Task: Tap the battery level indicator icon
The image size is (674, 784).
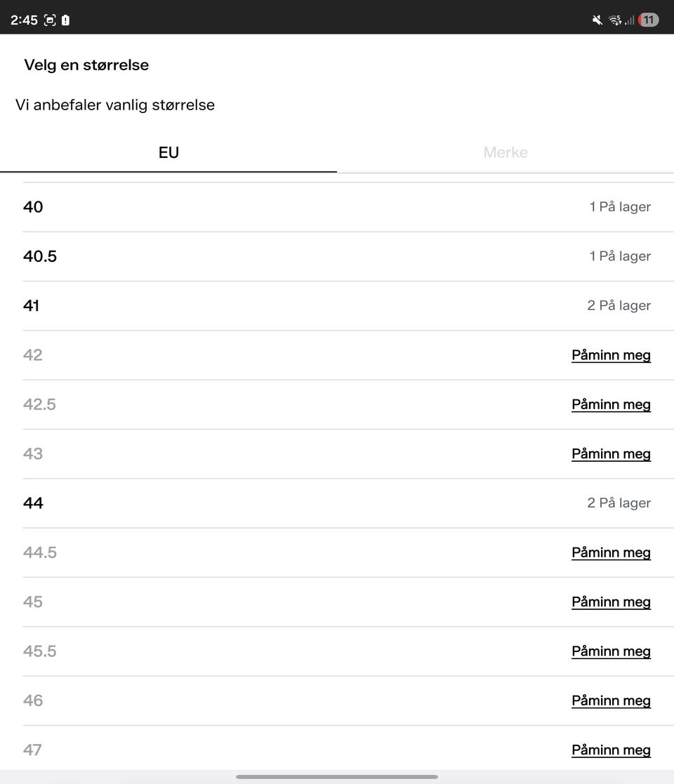Action: tap(649, 20)
